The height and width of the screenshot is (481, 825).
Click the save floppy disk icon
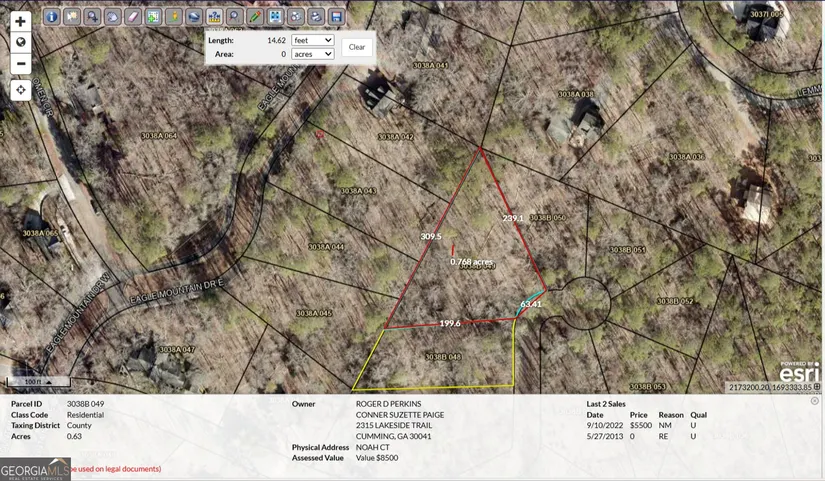pos(335,17)
